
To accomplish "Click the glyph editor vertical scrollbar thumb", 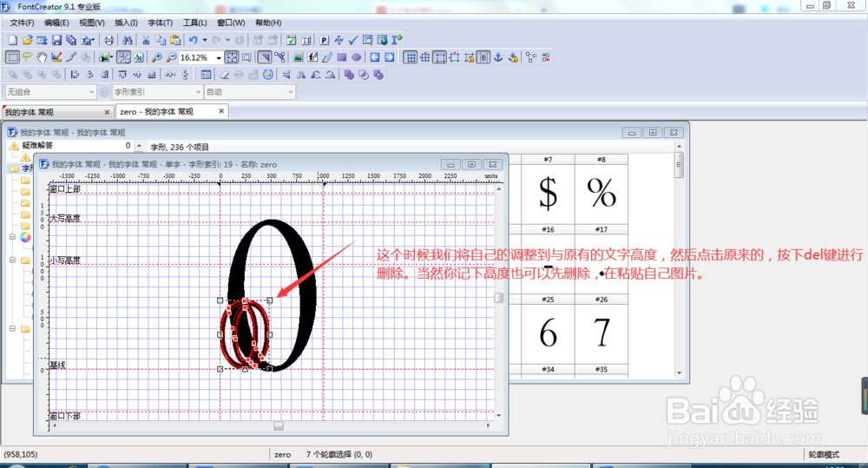I will click(x=499, y=298).
